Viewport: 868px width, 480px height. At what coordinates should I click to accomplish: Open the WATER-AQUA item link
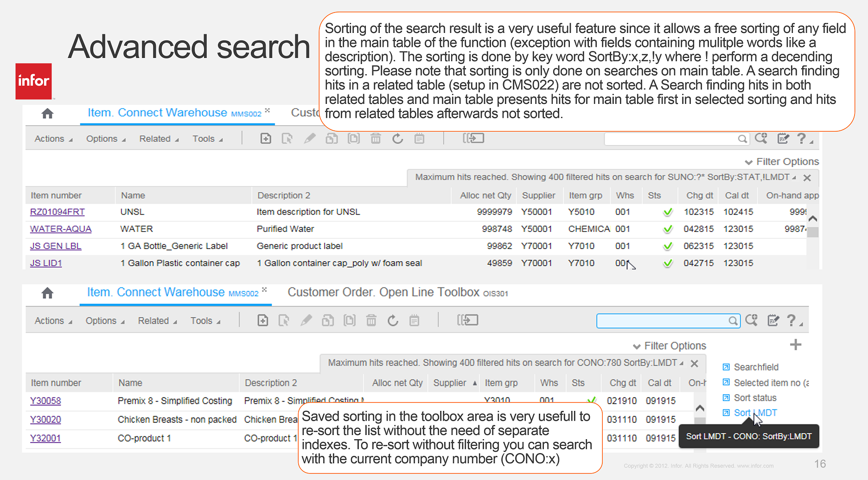61,229
